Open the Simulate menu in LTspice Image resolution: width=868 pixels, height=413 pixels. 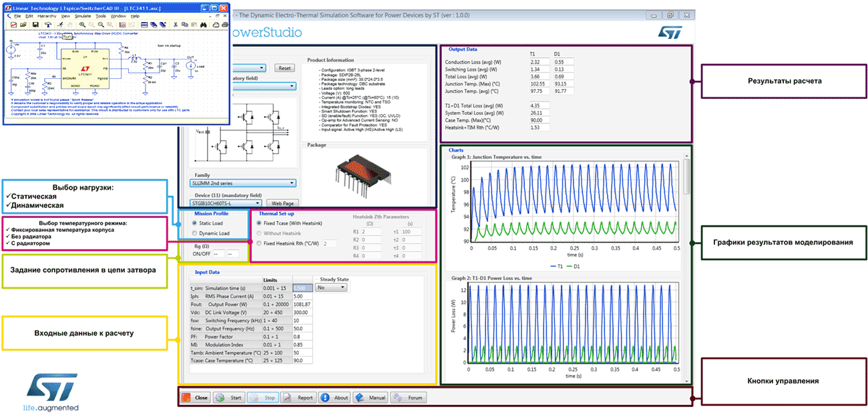coord(83,16)
